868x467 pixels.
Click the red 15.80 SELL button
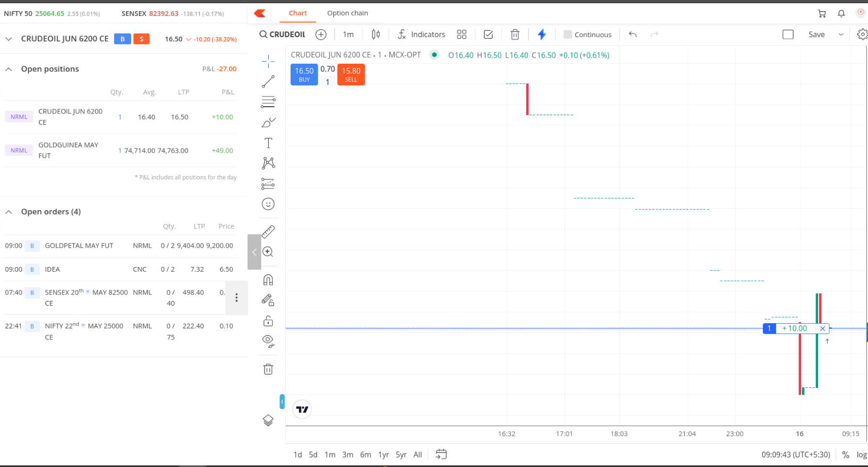[x=351, y=74]
